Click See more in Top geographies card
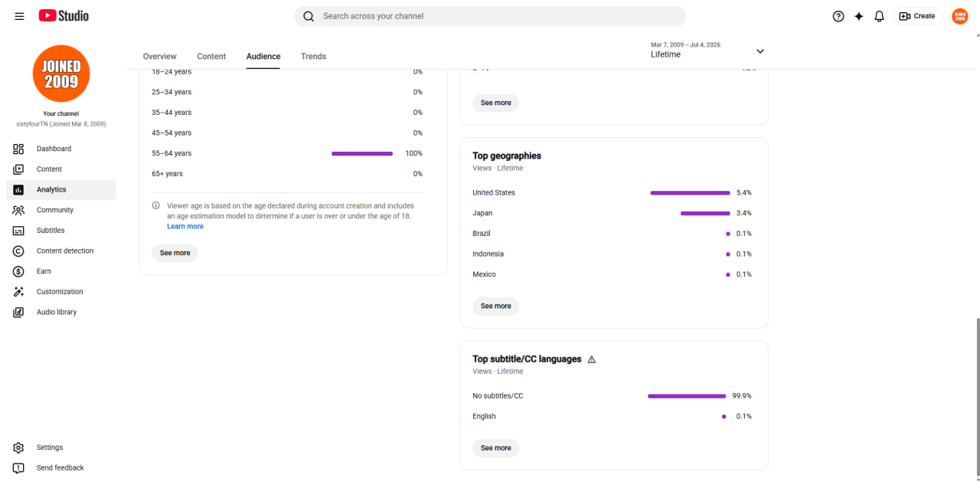The width and height of the screenshot is (980, 482). [495, 306]
